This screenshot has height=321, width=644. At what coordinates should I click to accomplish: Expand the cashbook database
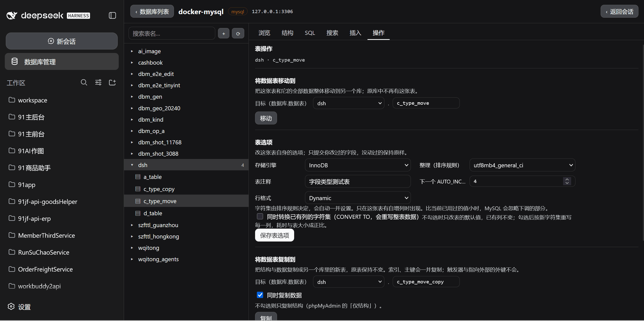pos(132,63)
